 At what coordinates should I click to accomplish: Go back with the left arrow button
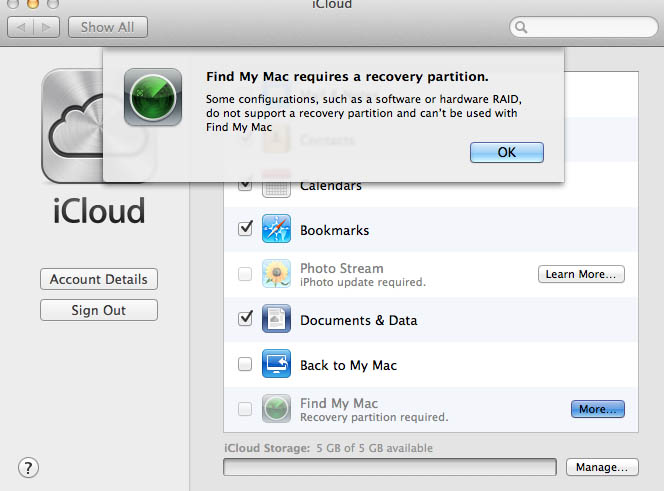tap(21, 27)
